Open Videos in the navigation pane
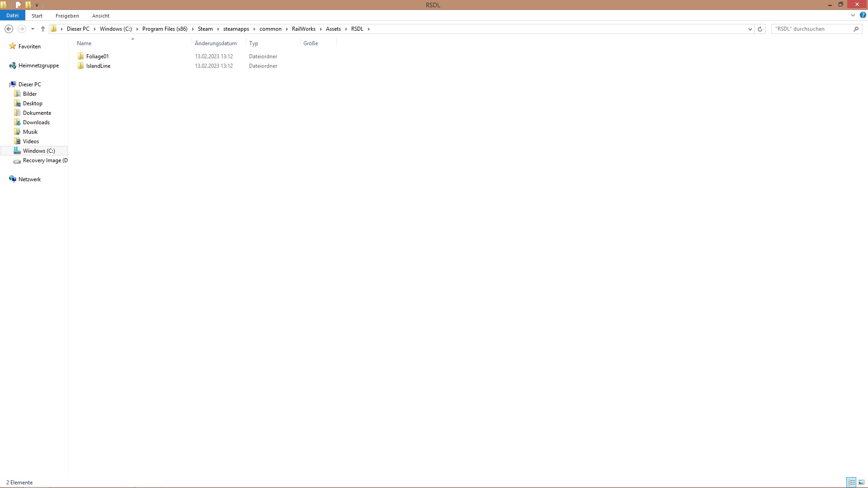The height and width of the screenshot is (488, 868). coord(31,141)
